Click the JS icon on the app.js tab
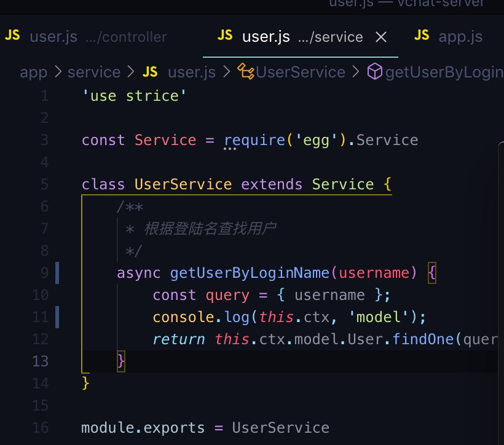Viewport: 504px width, 445px height. tap(422, 36)
